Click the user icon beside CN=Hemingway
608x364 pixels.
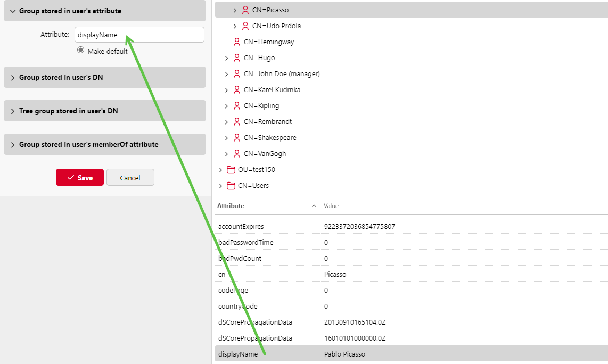[x=237, y=42]
